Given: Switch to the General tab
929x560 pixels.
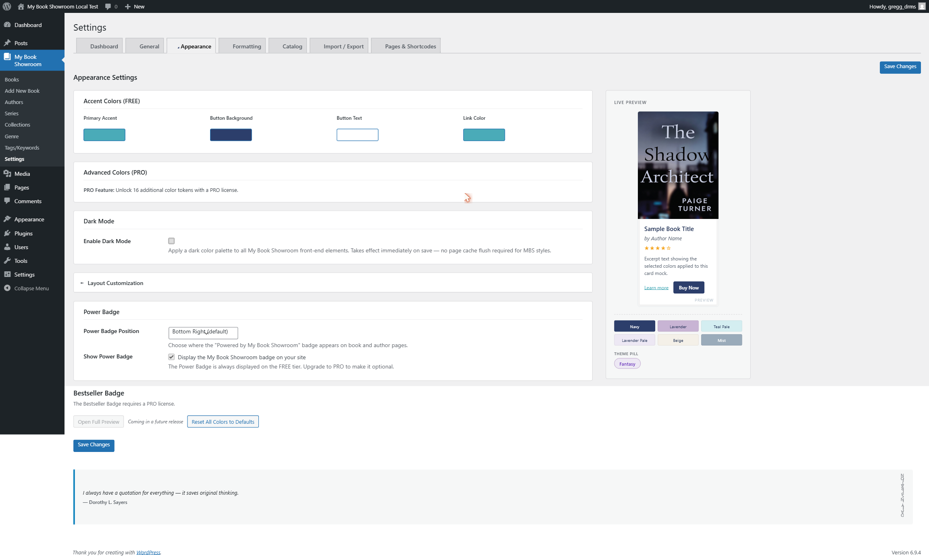Looking at the screenshot, I should [x=145, y=46].
